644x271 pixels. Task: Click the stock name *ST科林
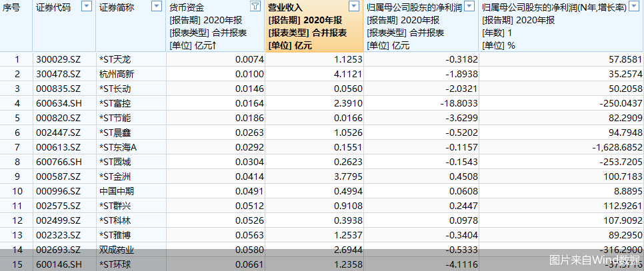click(x=115, y=220)
